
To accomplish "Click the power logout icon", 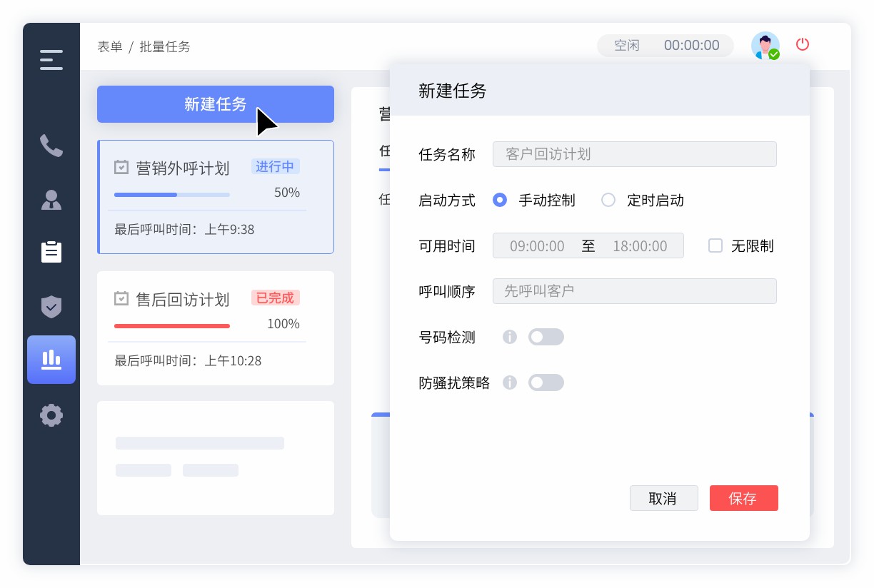I will click(x=802, y=44).
